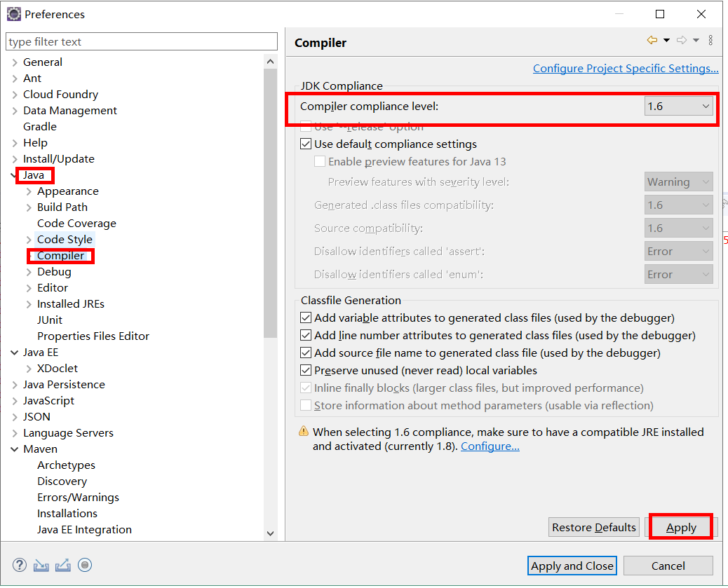
Task: Click the preferences tree scrollbar thumb
Action: [270, 203]
